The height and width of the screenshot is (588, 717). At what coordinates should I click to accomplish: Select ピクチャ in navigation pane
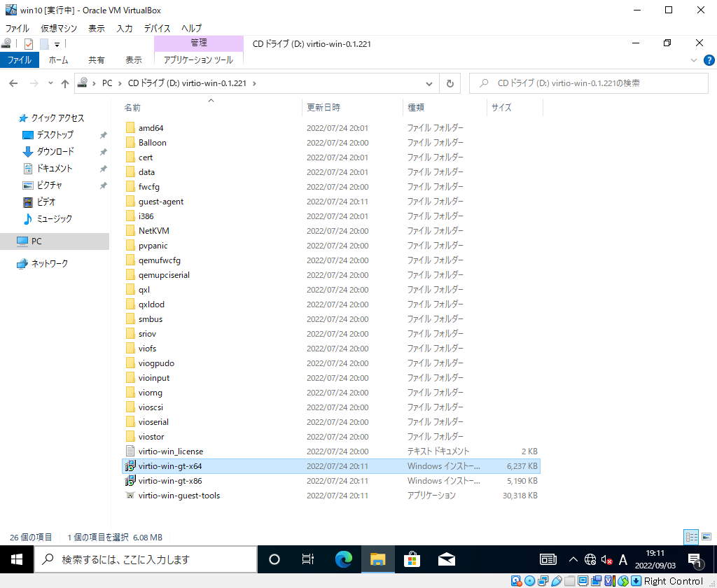49,185
